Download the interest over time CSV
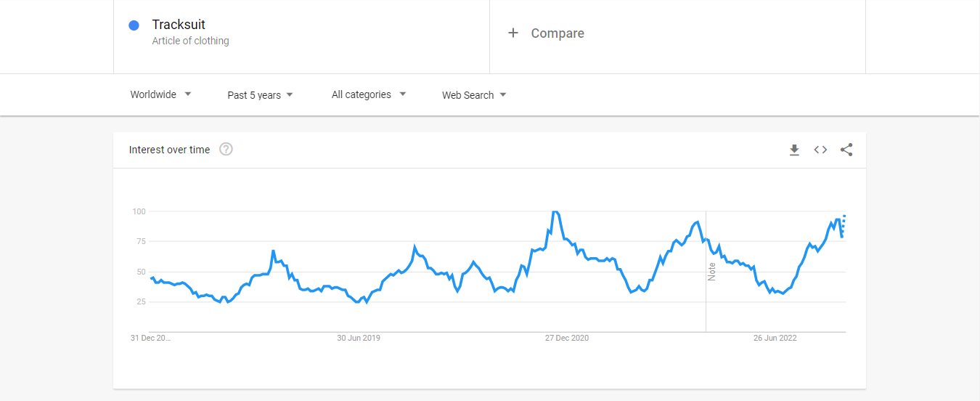The image size is (980, 401). coord(794,150)
